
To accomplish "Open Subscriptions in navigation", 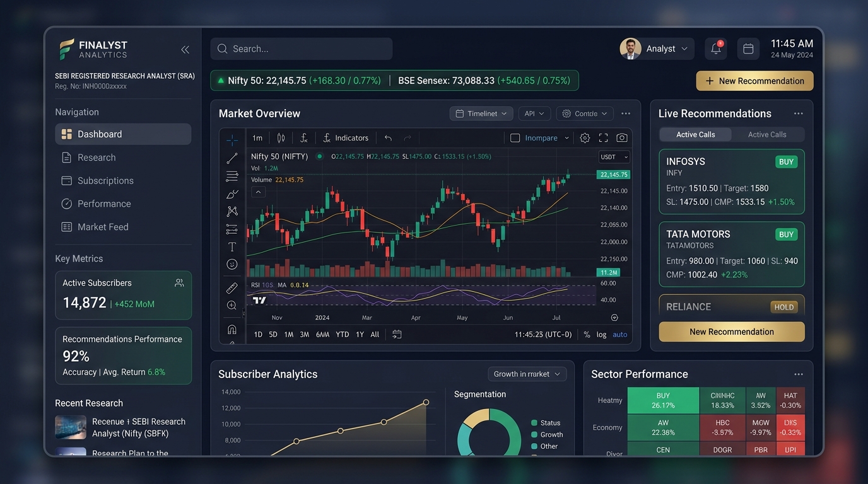I will (x=123, y=181).
